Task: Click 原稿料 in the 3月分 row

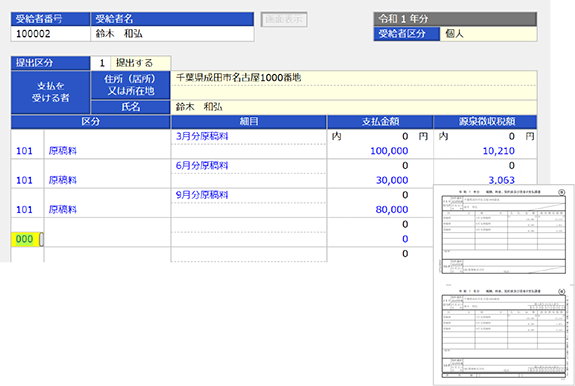Action: pyautogui.click(x=63, y=151)
